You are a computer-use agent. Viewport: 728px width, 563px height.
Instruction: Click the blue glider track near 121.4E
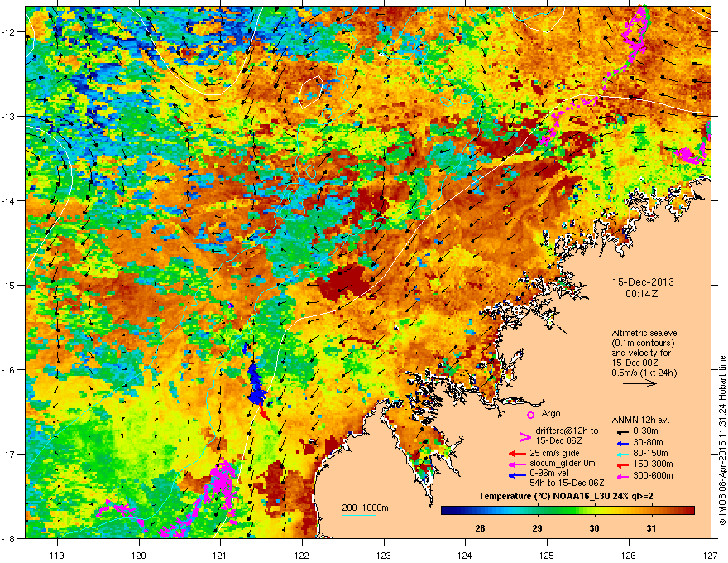pos(256,386)
